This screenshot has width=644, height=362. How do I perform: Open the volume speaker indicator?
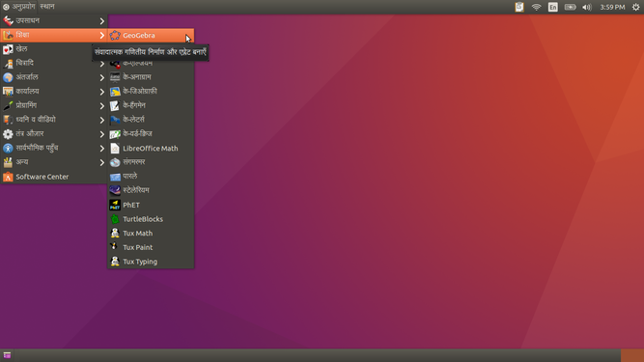tap(587, 7)
